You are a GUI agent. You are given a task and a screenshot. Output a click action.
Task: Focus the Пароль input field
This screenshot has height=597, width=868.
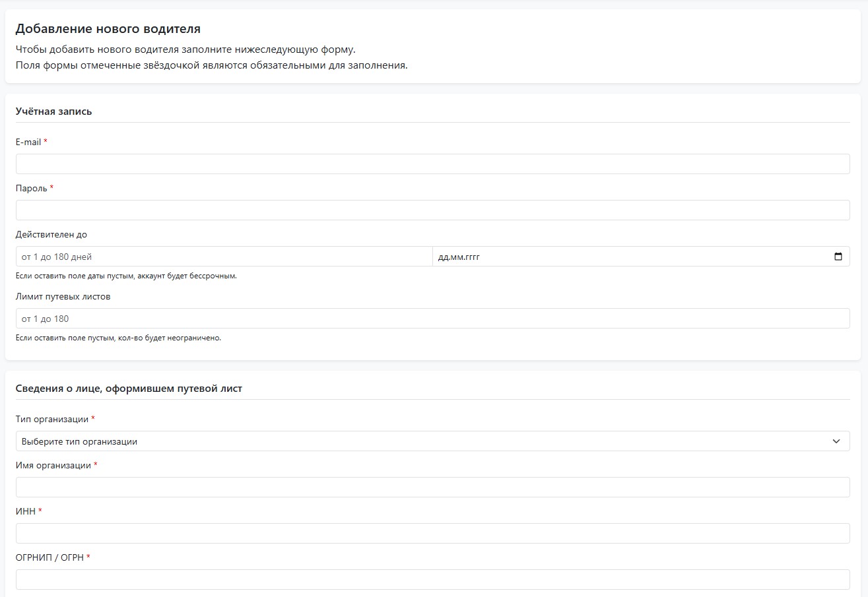[432, 210]
